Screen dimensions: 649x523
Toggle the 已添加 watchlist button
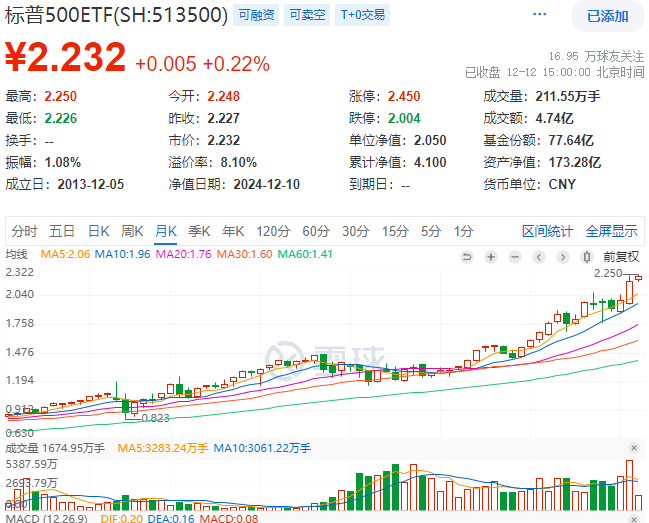(608, 16)
